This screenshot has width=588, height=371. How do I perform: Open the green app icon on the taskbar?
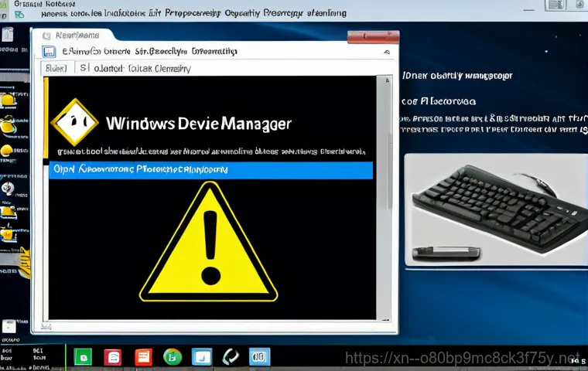click(83, 357)
